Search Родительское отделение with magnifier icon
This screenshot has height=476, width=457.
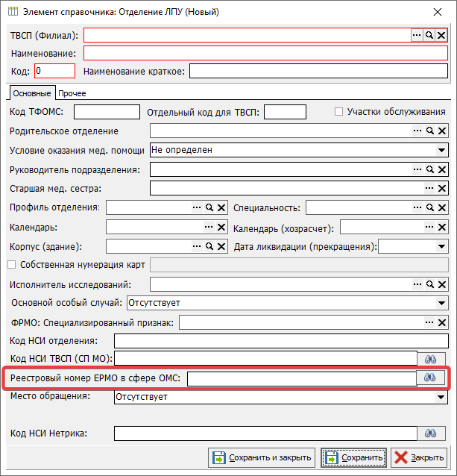[x=430, y=131]
